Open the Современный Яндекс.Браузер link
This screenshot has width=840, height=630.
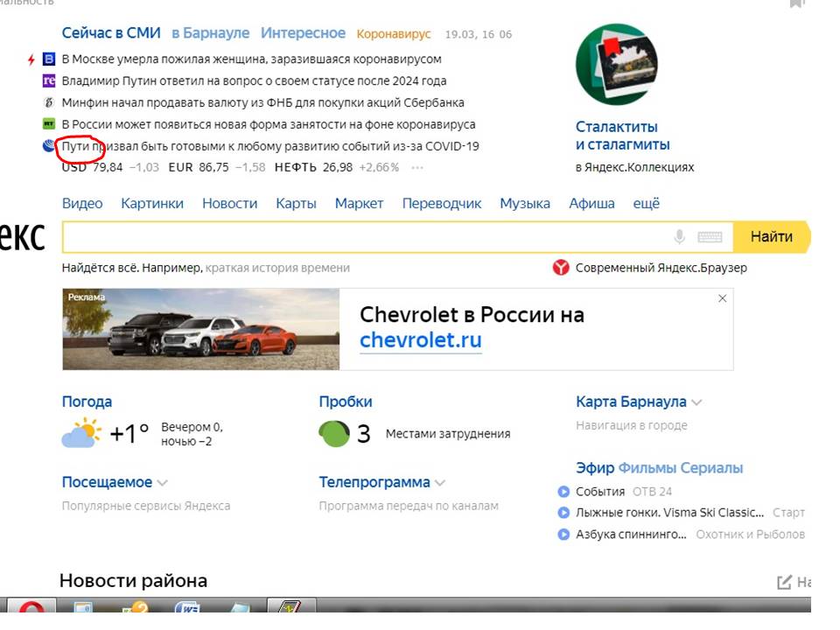(661, 268)
